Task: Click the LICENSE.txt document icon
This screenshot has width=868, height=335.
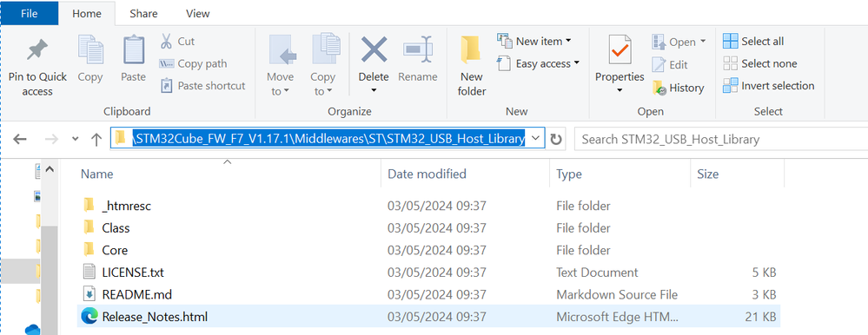Action: point(89,272)
